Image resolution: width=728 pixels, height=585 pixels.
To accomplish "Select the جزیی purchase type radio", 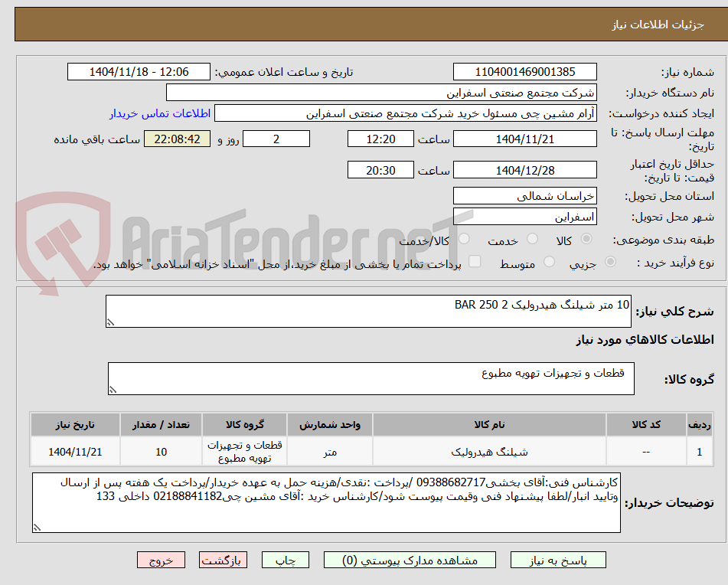I will 610,262.
